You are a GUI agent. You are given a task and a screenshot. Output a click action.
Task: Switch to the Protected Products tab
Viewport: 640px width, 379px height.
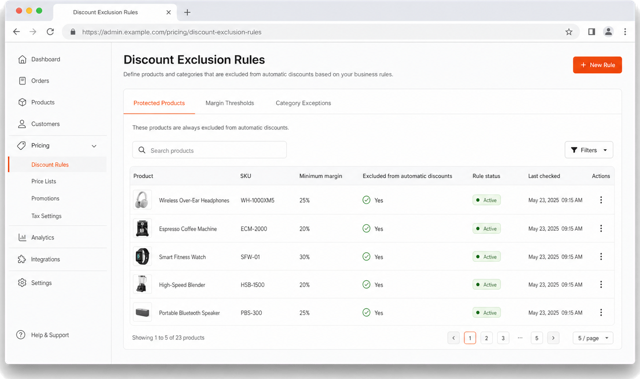[x=159, y=103]
